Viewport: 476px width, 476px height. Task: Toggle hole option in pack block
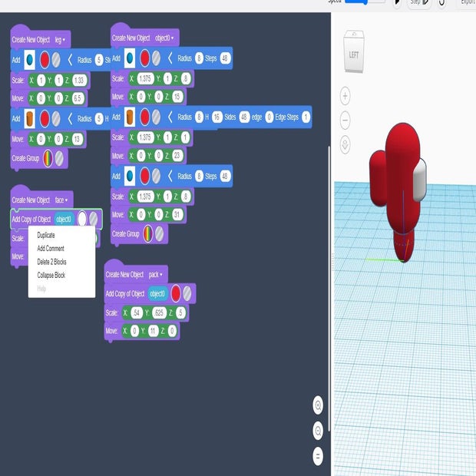click(x=189, y=293)
